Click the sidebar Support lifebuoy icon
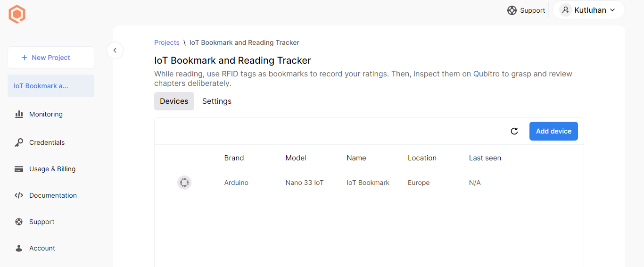Screen dimensions: 644x267 coord(19,222)
